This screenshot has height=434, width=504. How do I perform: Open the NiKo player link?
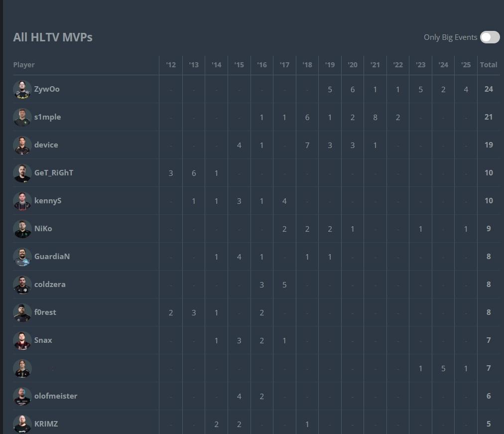tap(43, 229)
